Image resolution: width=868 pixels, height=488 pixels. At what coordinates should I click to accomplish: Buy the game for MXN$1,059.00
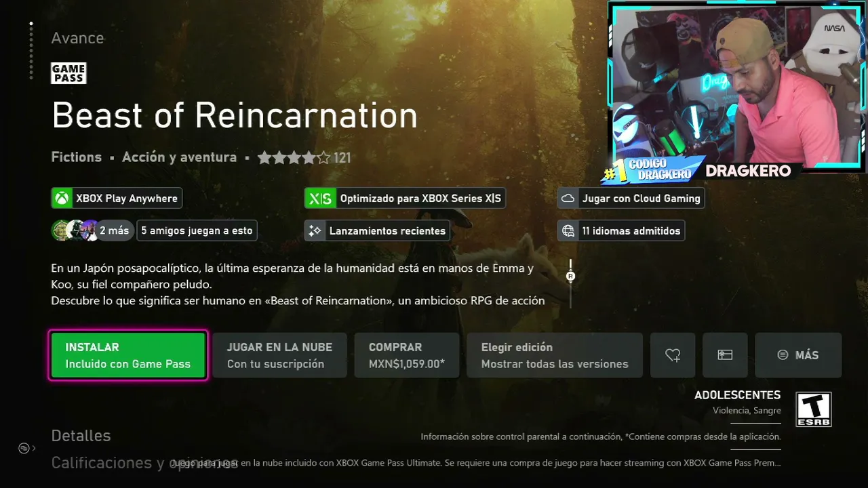pos(407,355)
